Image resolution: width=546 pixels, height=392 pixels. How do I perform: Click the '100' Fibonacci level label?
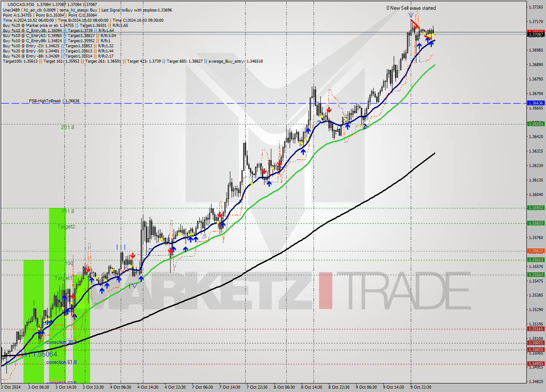coord(69,263)
